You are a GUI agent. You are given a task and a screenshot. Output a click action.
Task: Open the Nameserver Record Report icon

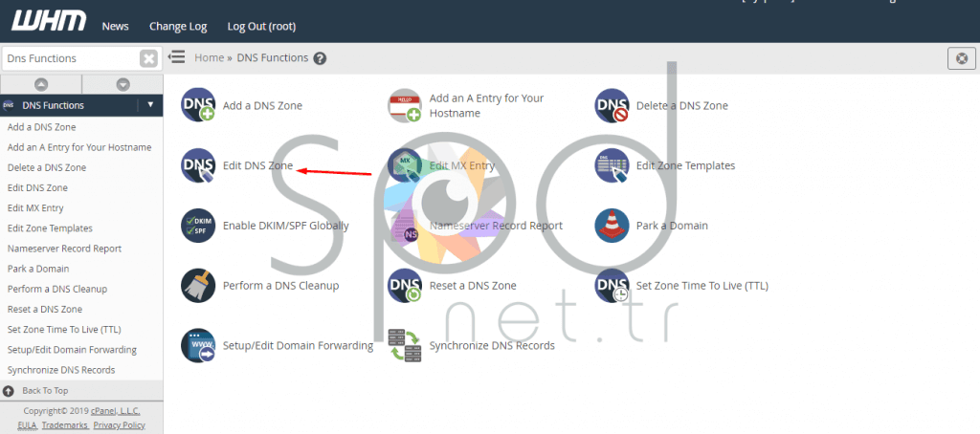[405, 226]
